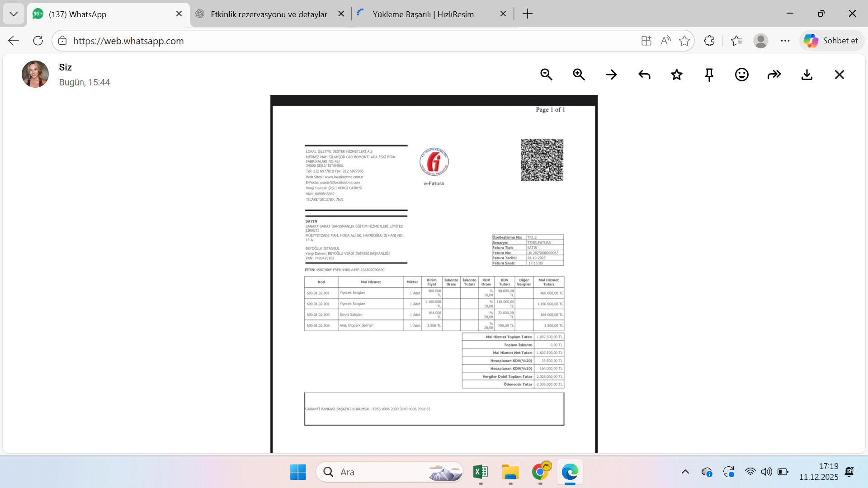Zoom out the image in WhatsApp viewer
This screenshot has width=868, height=488.
pos(546,75)
